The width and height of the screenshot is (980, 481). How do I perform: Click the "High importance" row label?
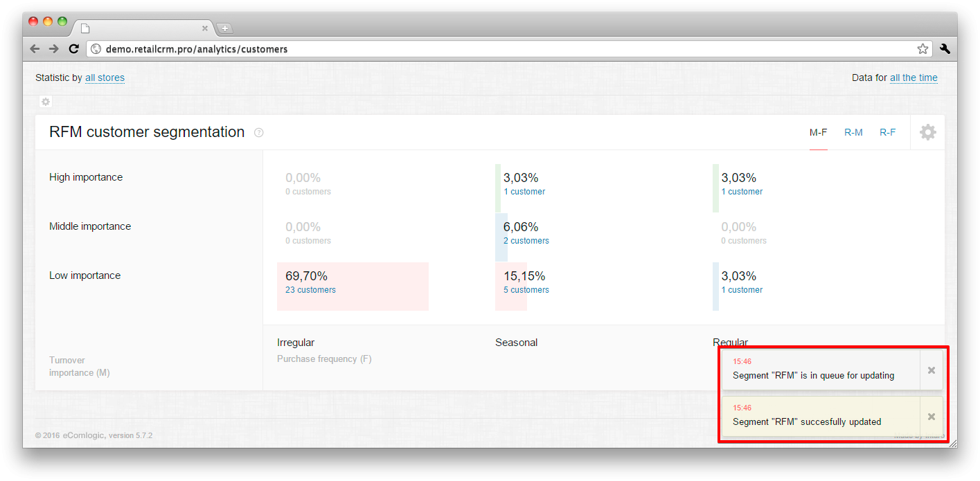[86, 177]
